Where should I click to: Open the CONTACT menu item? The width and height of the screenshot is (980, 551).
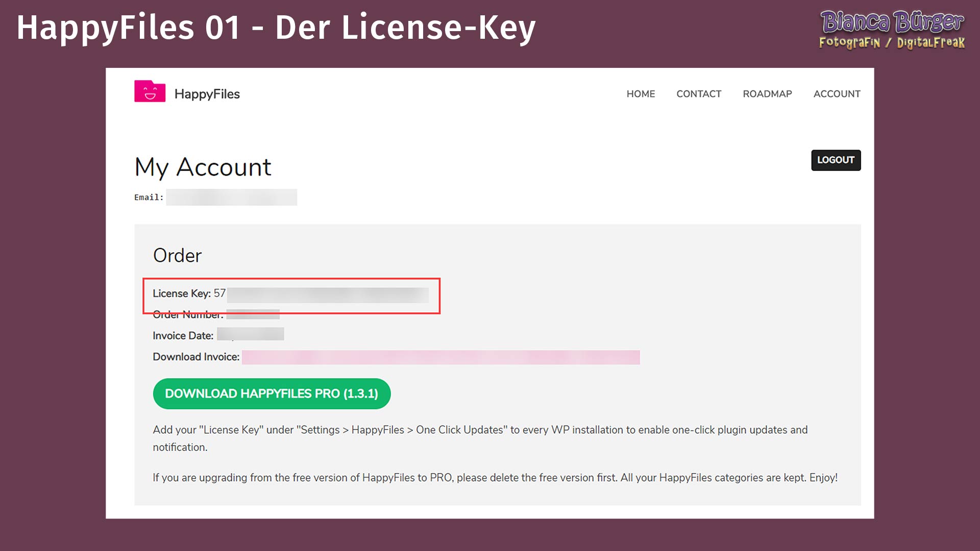[699, 94]
